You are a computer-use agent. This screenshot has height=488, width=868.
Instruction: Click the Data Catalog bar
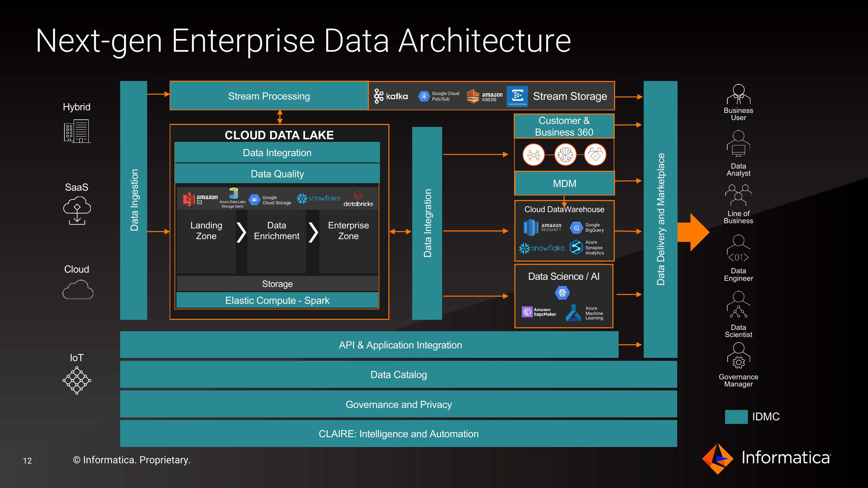pyautogui.click(x=399, y=374)
